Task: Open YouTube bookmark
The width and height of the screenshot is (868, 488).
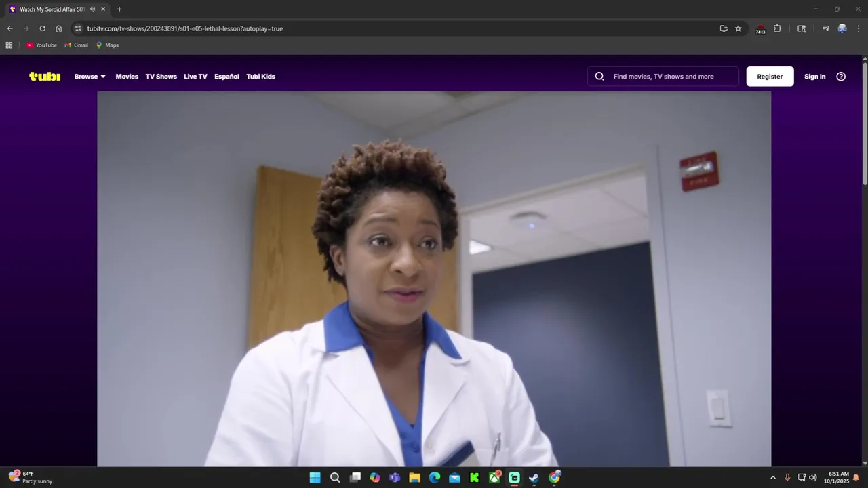Action: [41, 45]
